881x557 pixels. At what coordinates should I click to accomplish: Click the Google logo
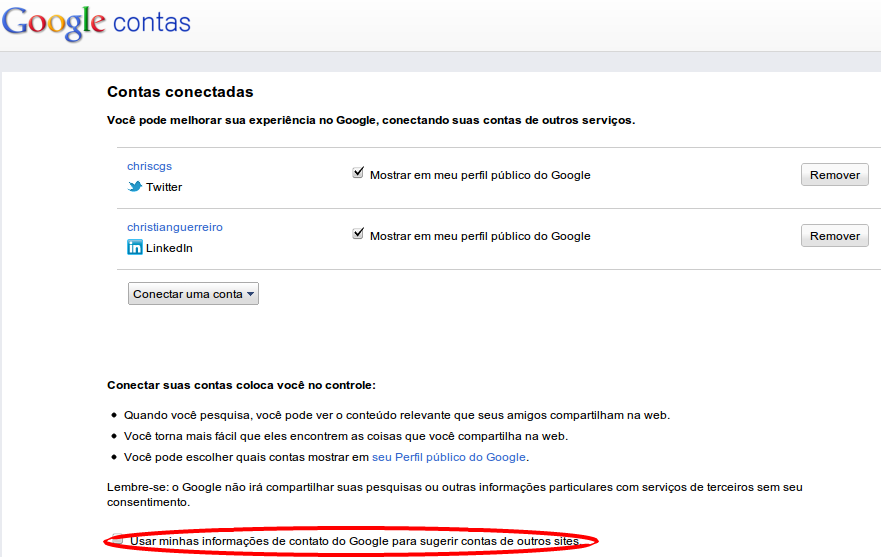[53, 24]
